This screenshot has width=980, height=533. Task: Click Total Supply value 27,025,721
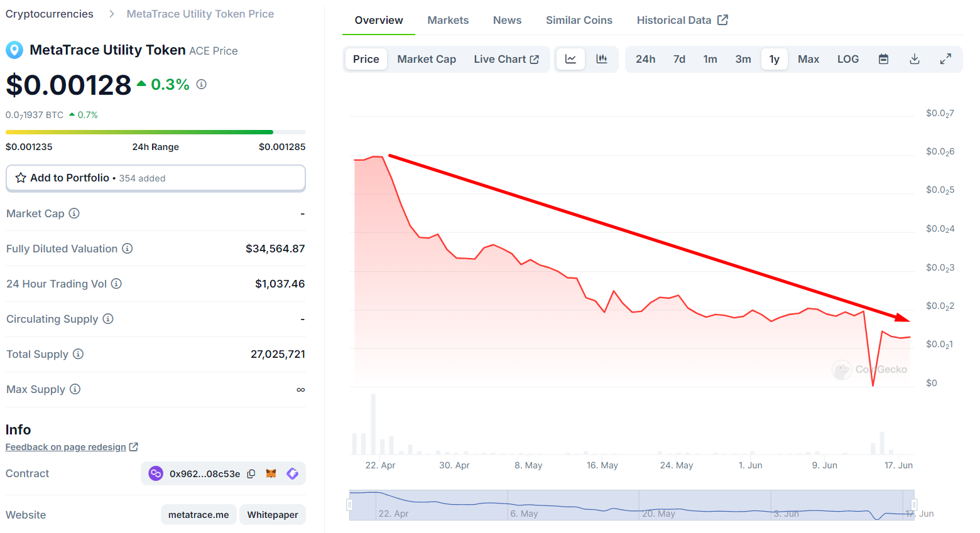[278, 354]
